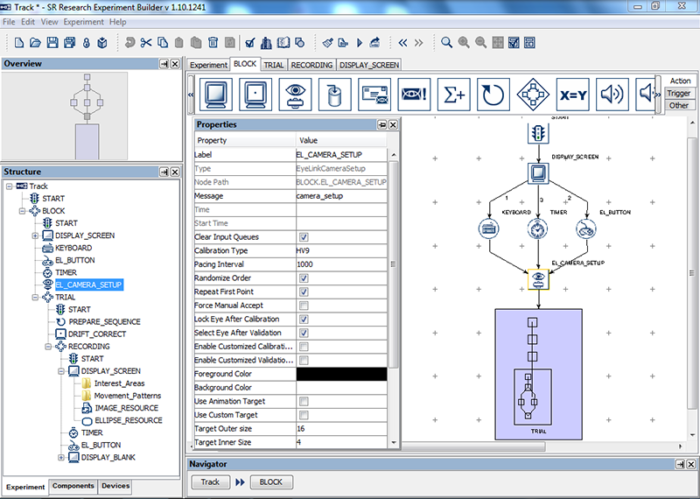Click the Drift Correct icon in palette
Viewport: 700px width, 499px height.
point(255,95)
